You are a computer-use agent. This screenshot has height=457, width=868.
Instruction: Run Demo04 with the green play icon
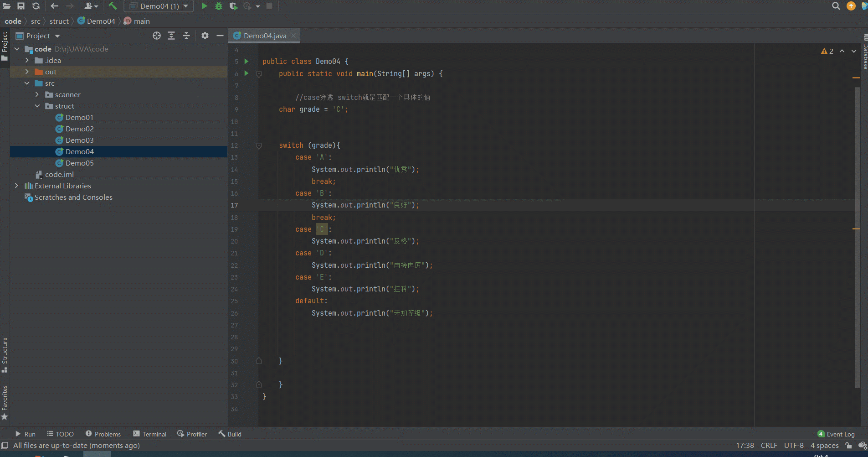point(204,6)
